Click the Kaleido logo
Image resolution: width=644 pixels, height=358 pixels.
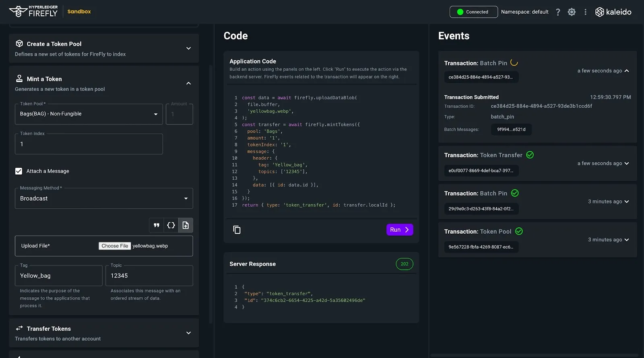click(x=613, y=12)
